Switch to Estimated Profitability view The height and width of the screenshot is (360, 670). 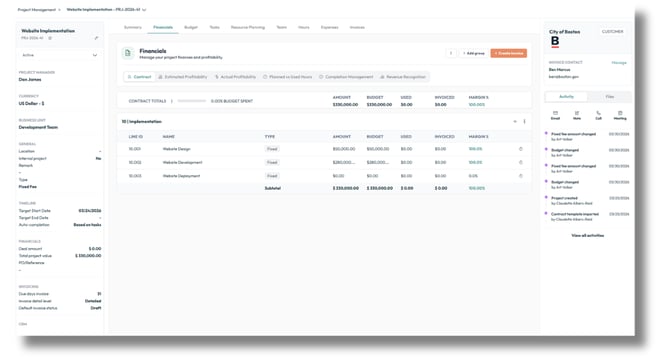pos(183,77)
